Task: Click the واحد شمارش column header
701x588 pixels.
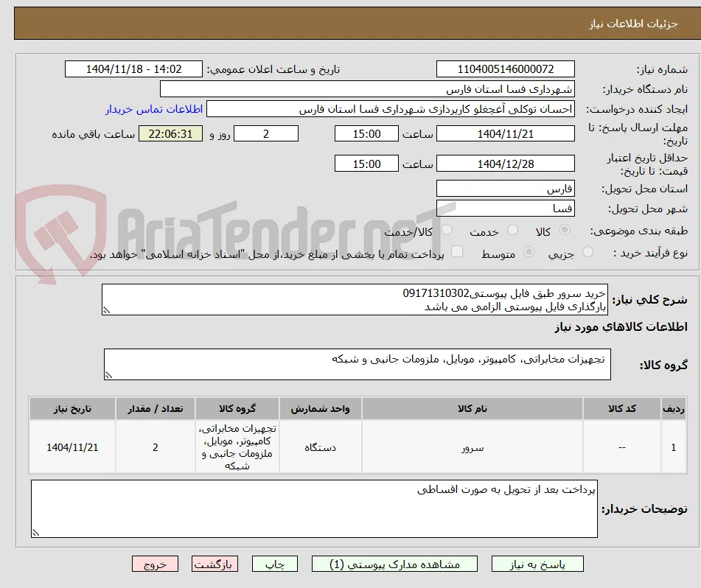Action: click(x=320, y=408)
